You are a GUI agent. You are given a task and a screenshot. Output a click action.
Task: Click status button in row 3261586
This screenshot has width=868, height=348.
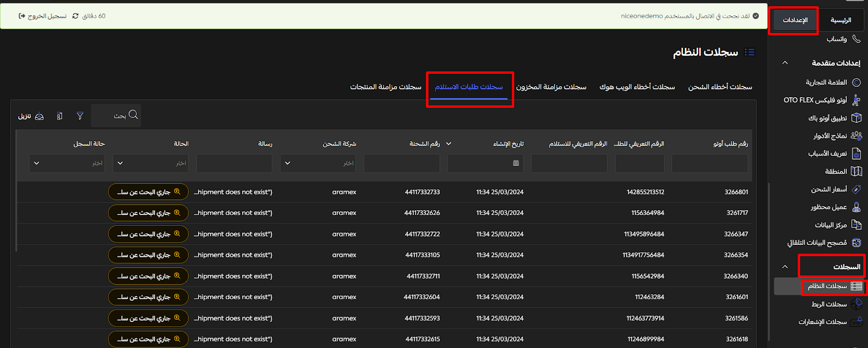pyautogui.click(x=148, y=318)
